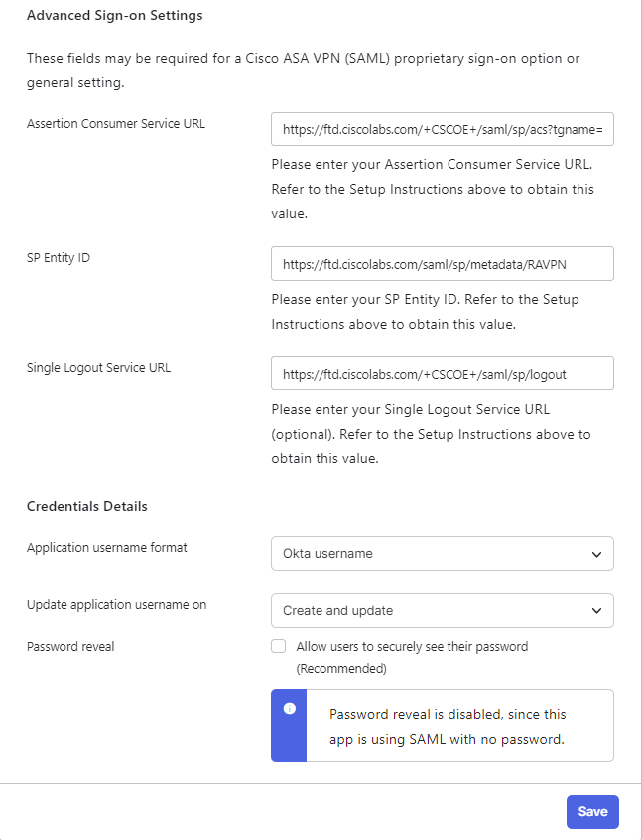This screenshot has width=642, height=840.
Task: Click the 'Update application username on' label
Action: tap(116, 604)
